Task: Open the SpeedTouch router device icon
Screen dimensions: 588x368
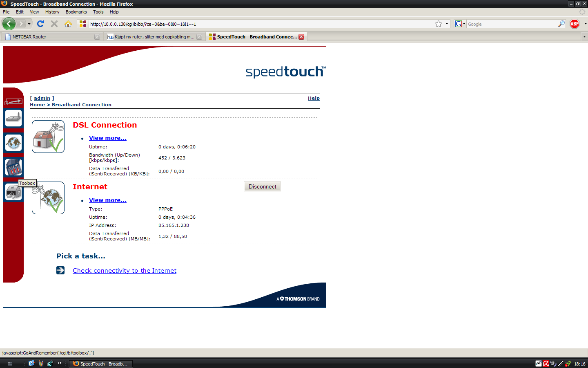Action: coord(13,118)
